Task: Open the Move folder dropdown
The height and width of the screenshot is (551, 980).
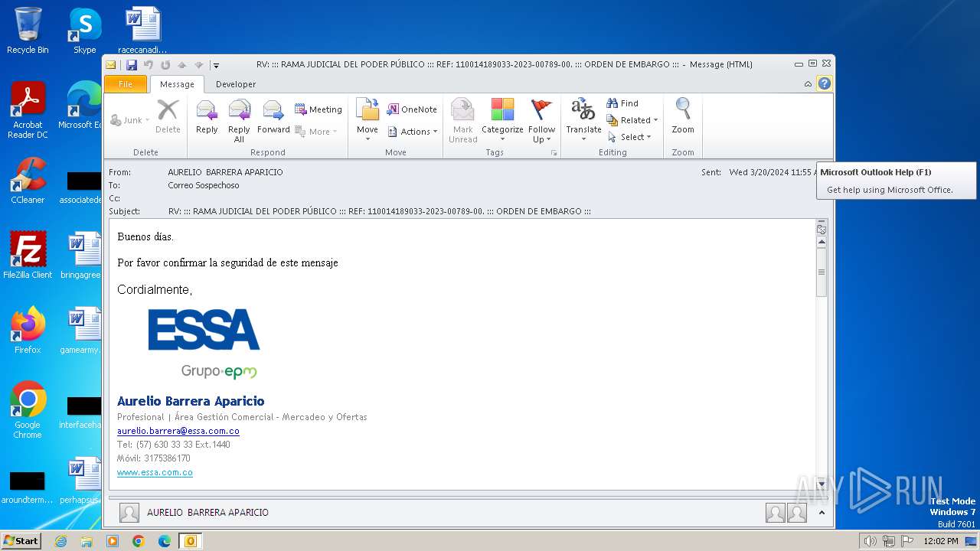Action: [x=367, y=120]
